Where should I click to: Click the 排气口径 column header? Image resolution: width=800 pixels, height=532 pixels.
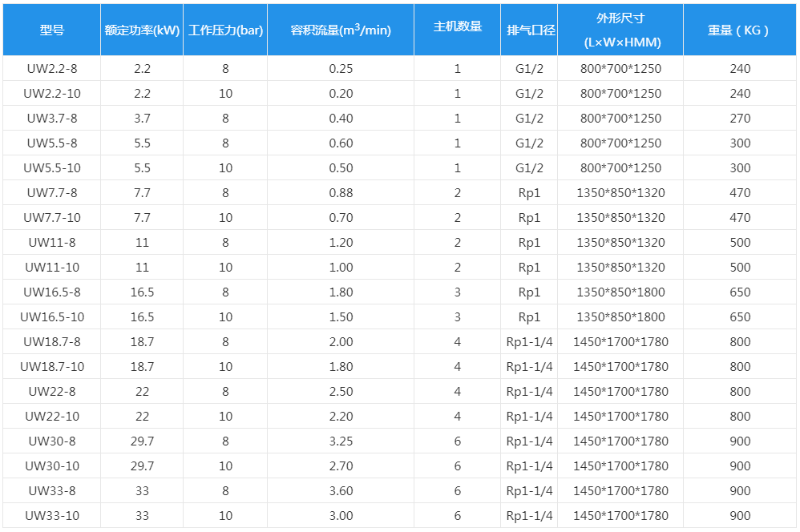tap(530, 30)
